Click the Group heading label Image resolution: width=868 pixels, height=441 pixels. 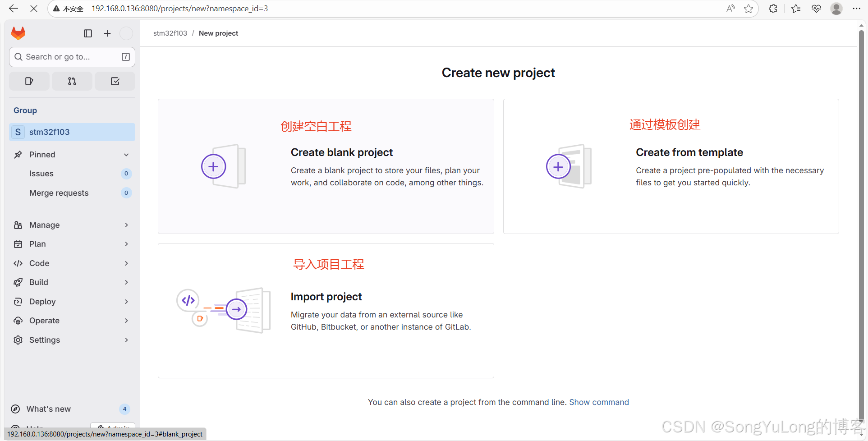pos(25,110)
